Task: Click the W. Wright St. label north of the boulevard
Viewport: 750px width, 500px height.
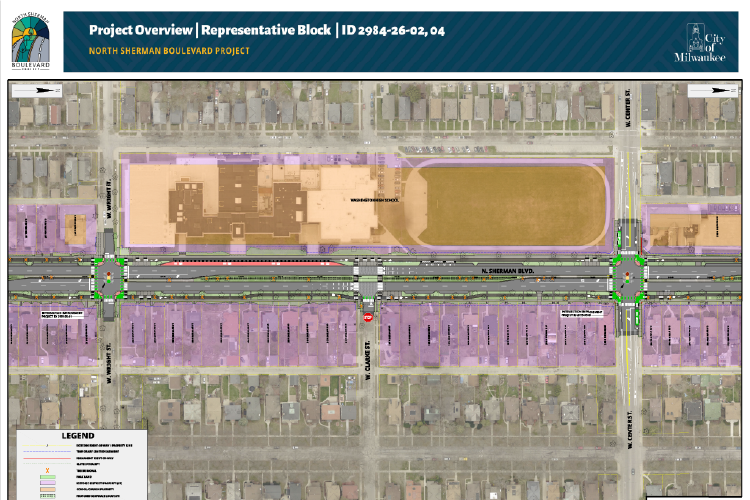Action: point(109,199)
